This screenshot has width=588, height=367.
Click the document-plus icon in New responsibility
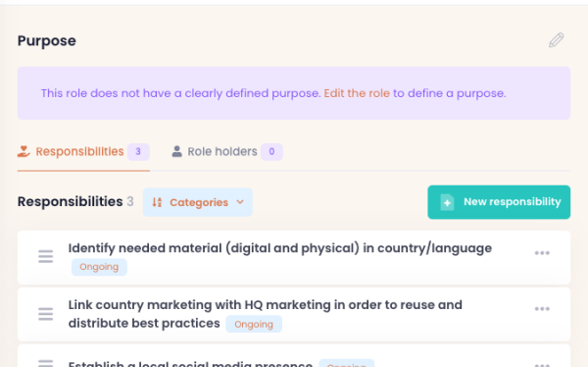click(x=447, y=202)
